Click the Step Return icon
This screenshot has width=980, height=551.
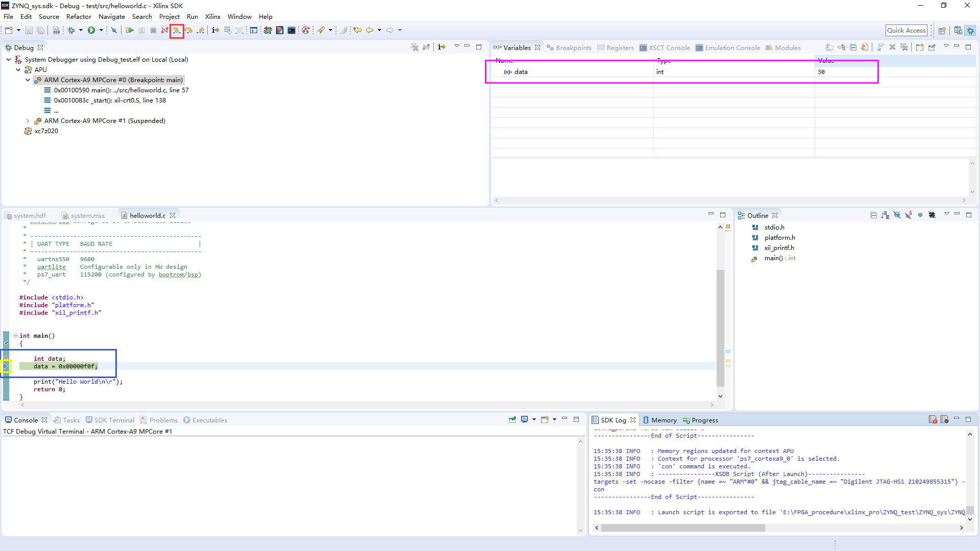(201, 31)
